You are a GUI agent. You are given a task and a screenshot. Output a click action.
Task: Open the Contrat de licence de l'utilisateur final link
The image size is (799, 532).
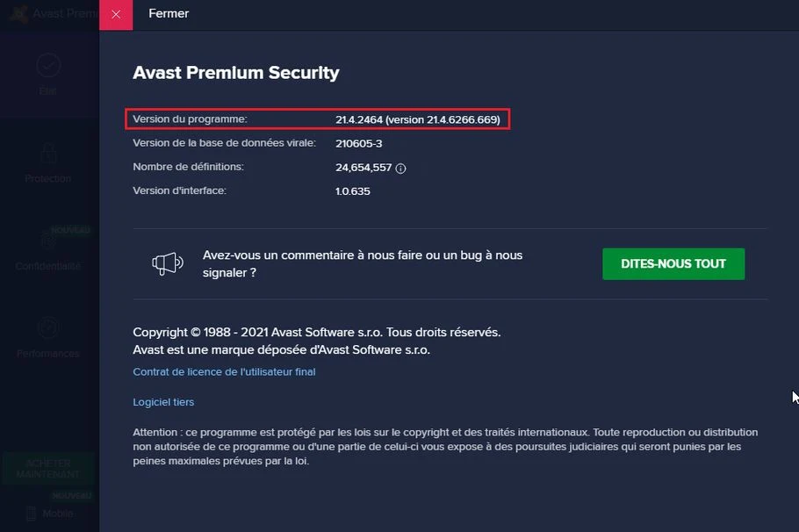click(x=224, y=372)
